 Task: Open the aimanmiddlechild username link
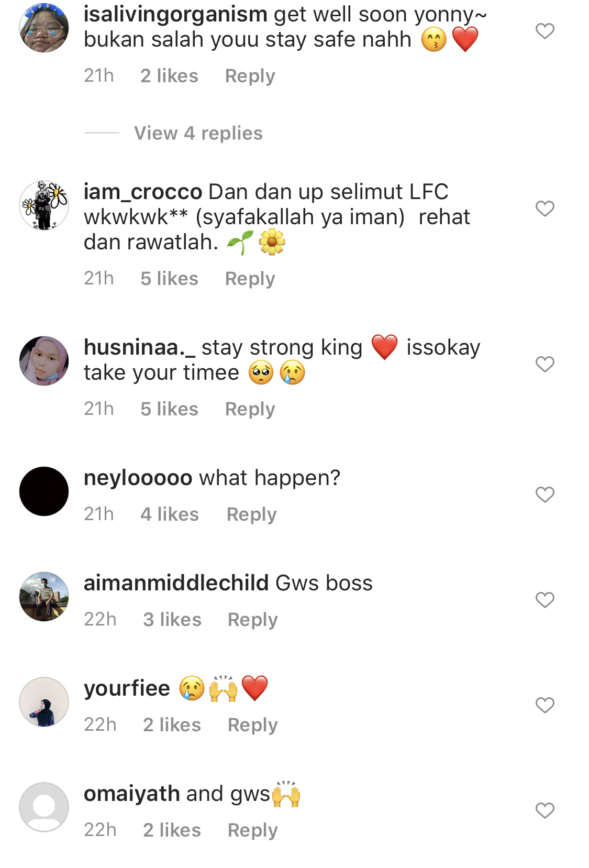point(176,583)
